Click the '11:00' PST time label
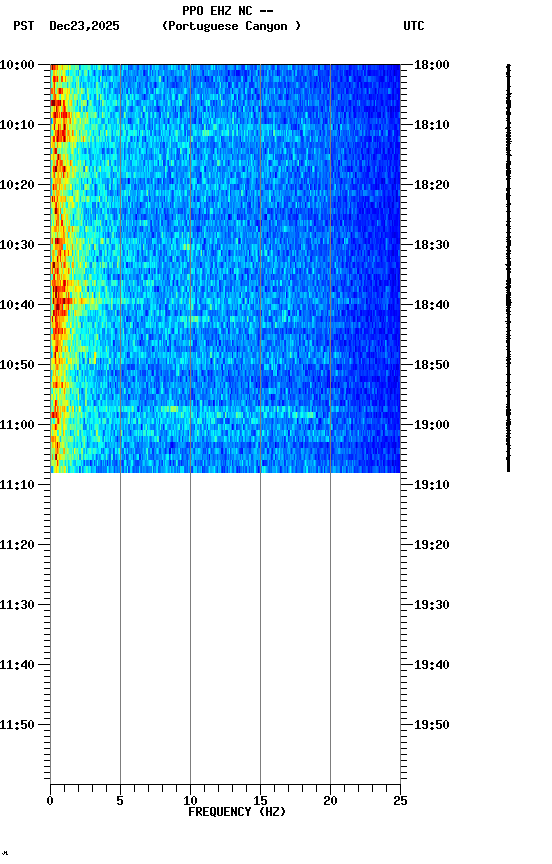 click(x=17, y=425)
